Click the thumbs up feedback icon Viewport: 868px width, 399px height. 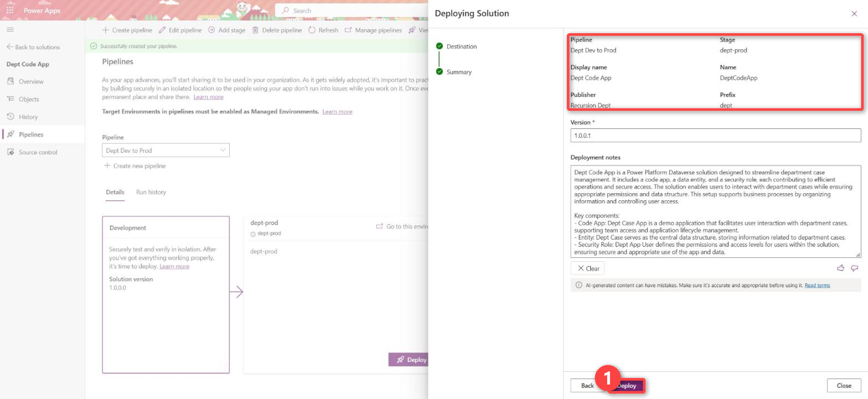coord(841,268)
